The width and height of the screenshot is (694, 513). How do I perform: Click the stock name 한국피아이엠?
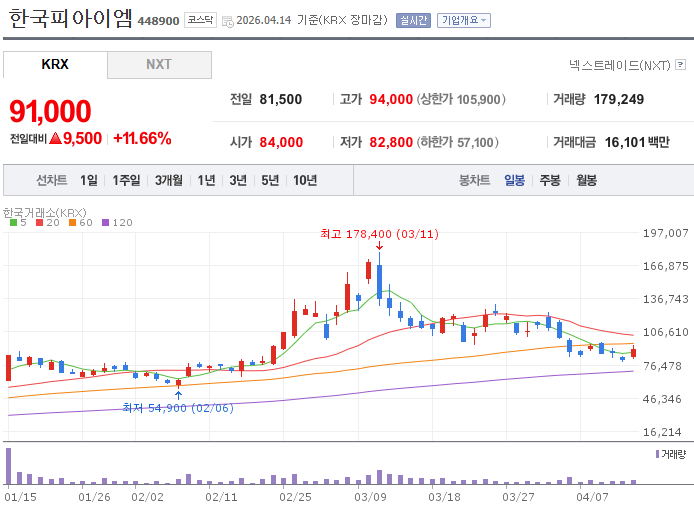70,19
